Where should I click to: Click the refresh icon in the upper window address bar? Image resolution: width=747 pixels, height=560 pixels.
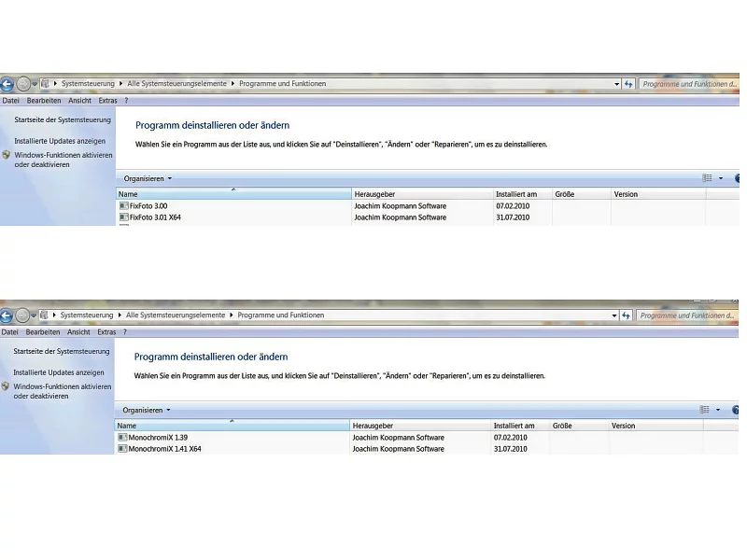pyautogui.click(x=628, y=84)
